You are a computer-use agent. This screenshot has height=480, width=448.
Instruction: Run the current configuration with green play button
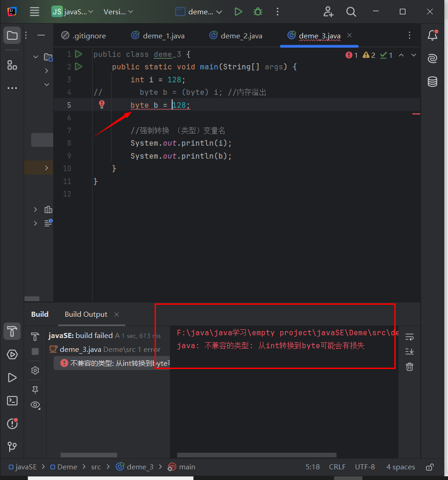click(x=238, y=12)
